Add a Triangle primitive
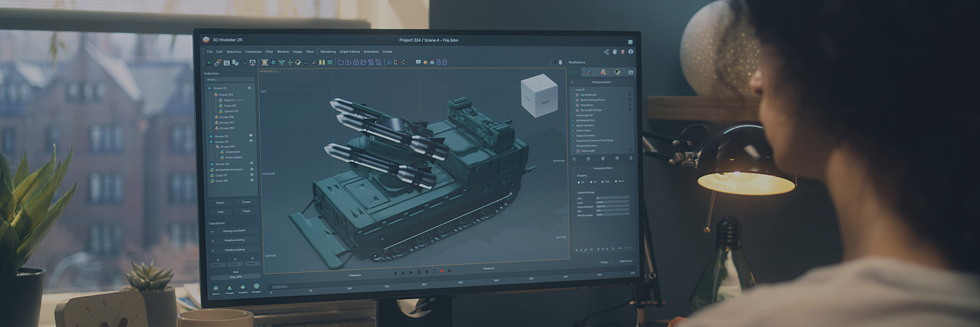The width and height of the screenshot is (980, 327). click(229, 288)
